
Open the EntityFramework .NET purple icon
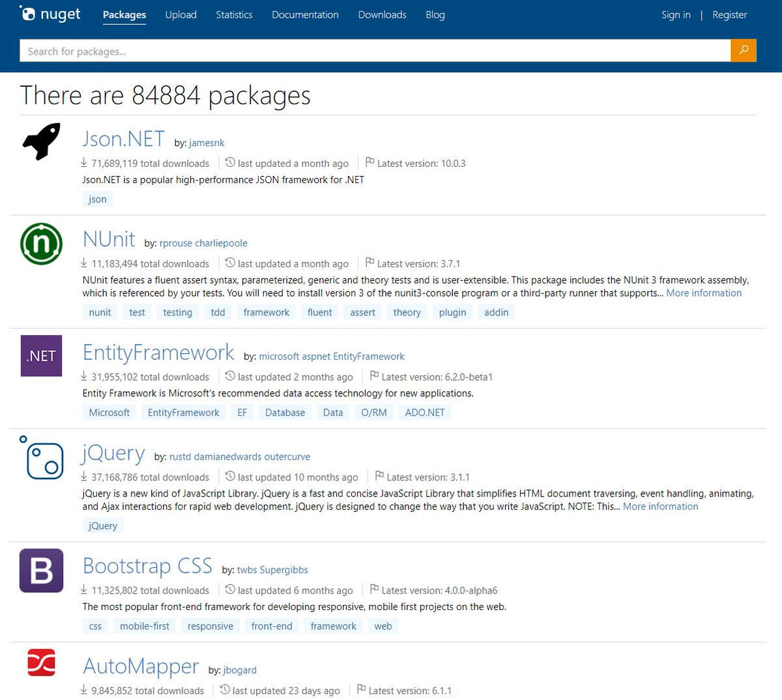click(x=41, y=356)
